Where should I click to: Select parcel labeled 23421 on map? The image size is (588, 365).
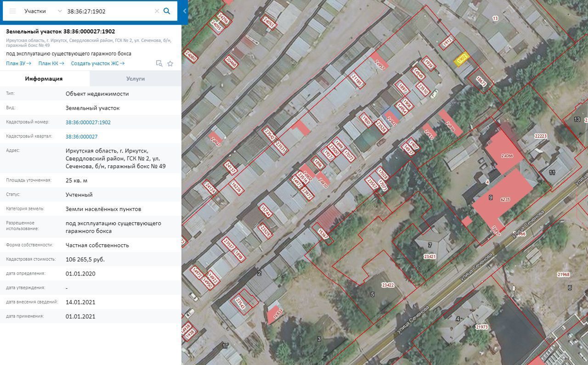430,257
